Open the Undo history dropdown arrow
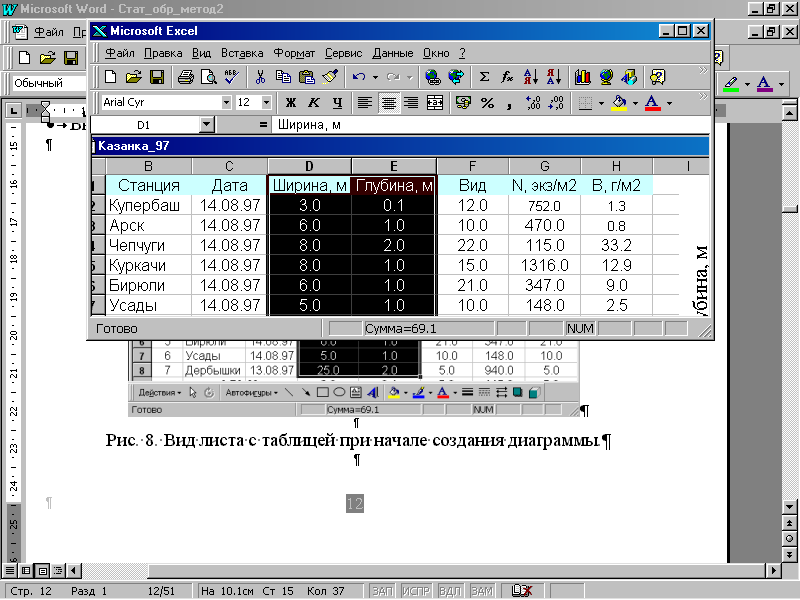The image size is (800, 600). click(x=376, y=78)
